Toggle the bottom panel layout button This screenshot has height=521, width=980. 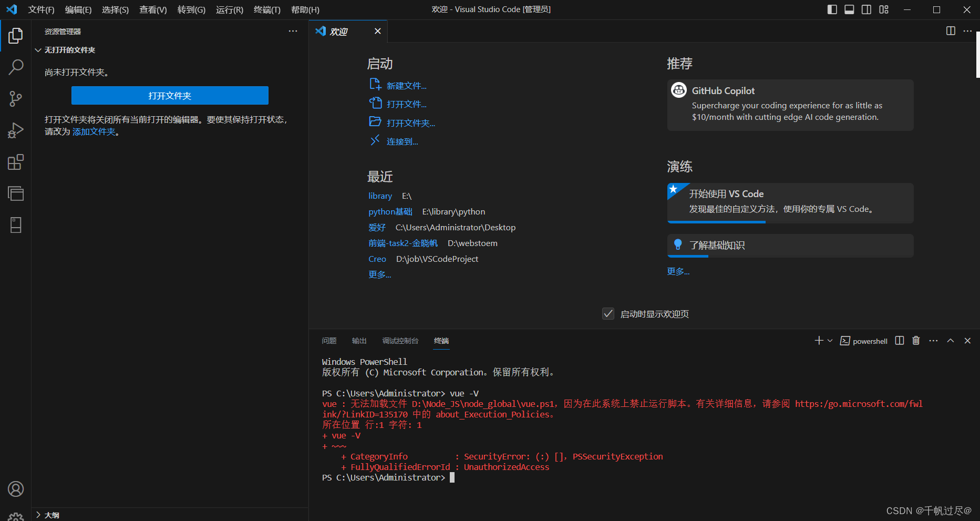tap(849, 9)
